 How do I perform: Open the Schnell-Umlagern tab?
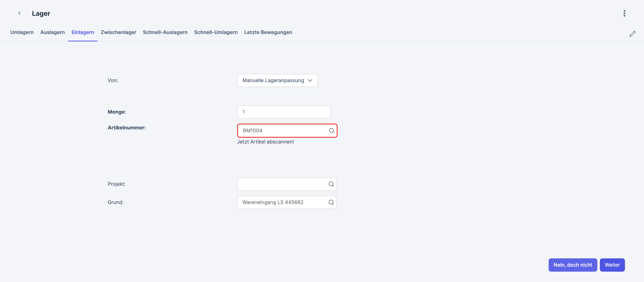click(216, 32)
